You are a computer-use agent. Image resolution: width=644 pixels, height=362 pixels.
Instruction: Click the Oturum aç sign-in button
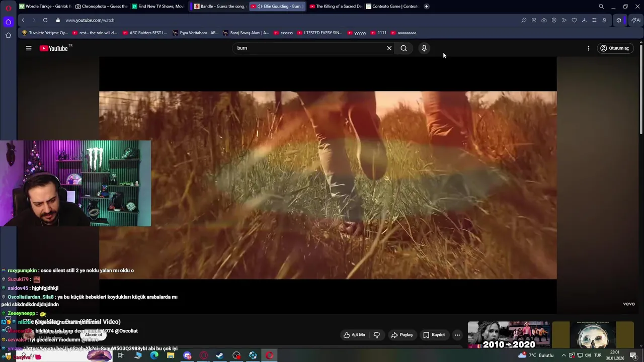click(614, 48)
